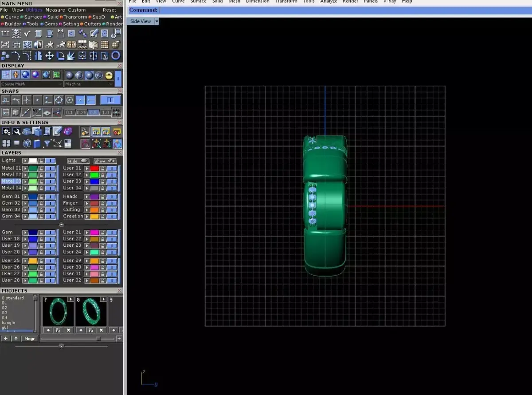Click the green square display icon
532x395 pixels.
pyautogui.click(x=57, y=75)
